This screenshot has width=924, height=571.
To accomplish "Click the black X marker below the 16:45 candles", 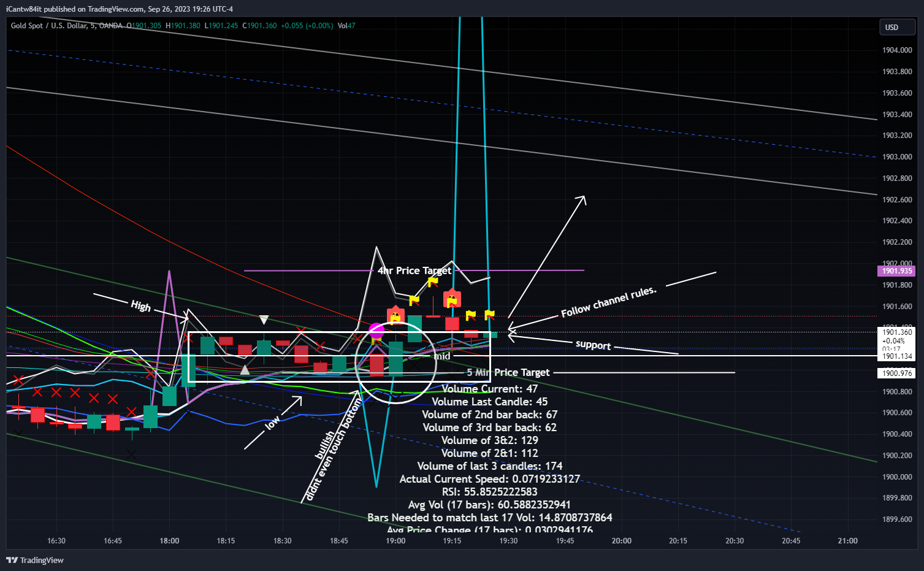I will point(132,454).
